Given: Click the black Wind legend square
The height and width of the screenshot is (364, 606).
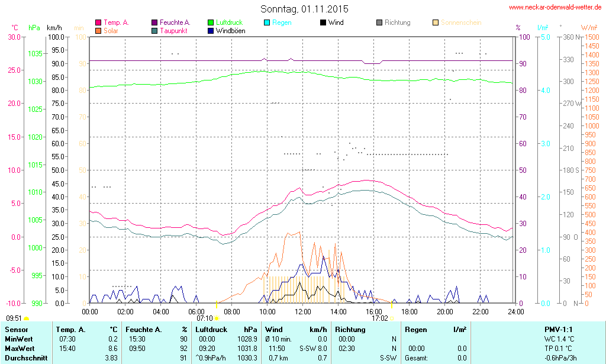Looking at the screenshot, I should pos(323,22).
